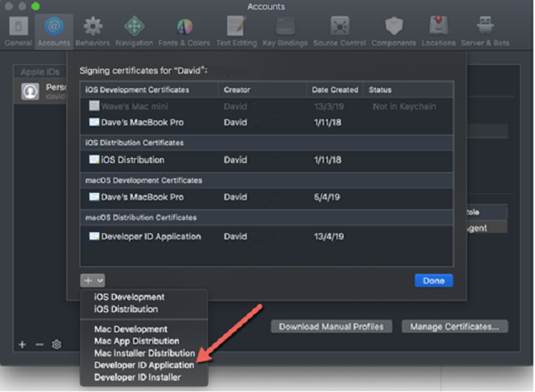Choose Mac App Distribution menu item
The width and height of the screenshot is (535, 392).
pos(137,341)
